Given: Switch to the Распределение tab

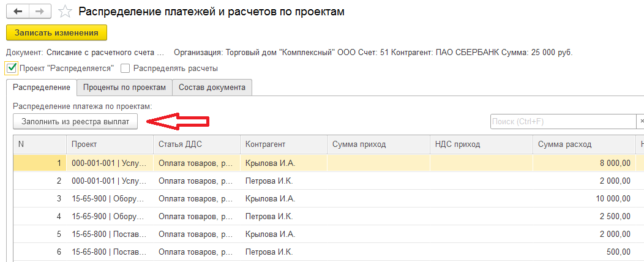Looking at the screenshot, I should coord(41,88).
